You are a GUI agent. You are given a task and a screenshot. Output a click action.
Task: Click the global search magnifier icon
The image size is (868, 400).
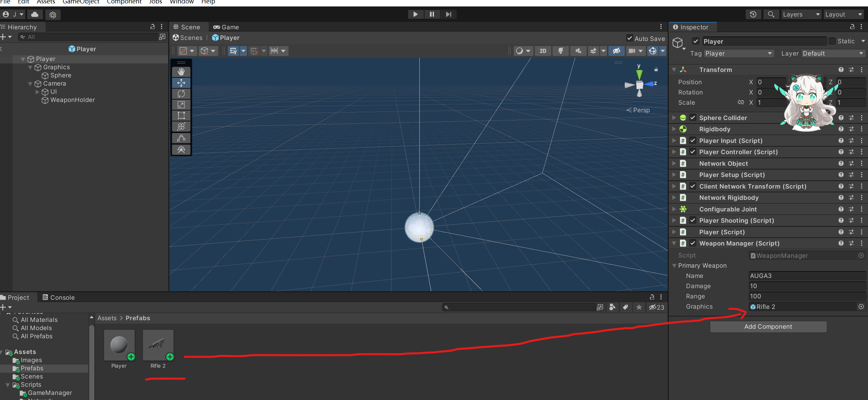pyautogui.click(x=771, y=14)
